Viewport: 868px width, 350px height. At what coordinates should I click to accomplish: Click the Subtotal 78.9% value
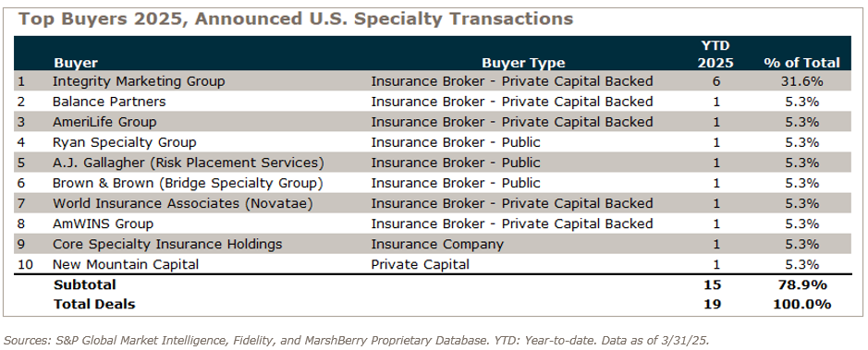point(801,284)
